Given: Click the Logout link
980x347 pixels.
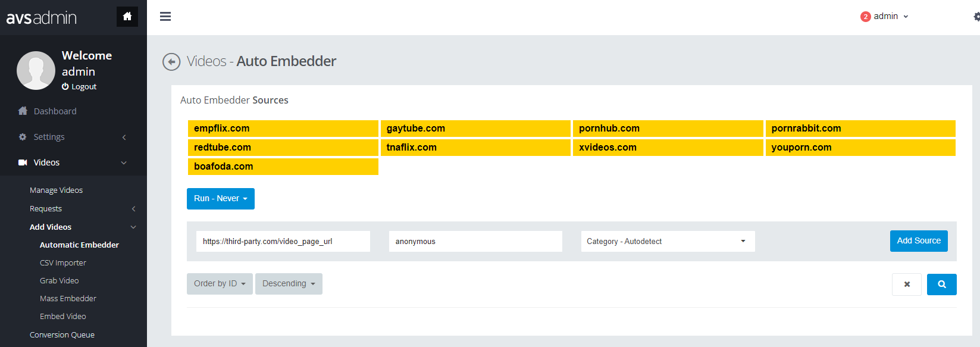Looking at the screenshot, I should pos(84,87).
